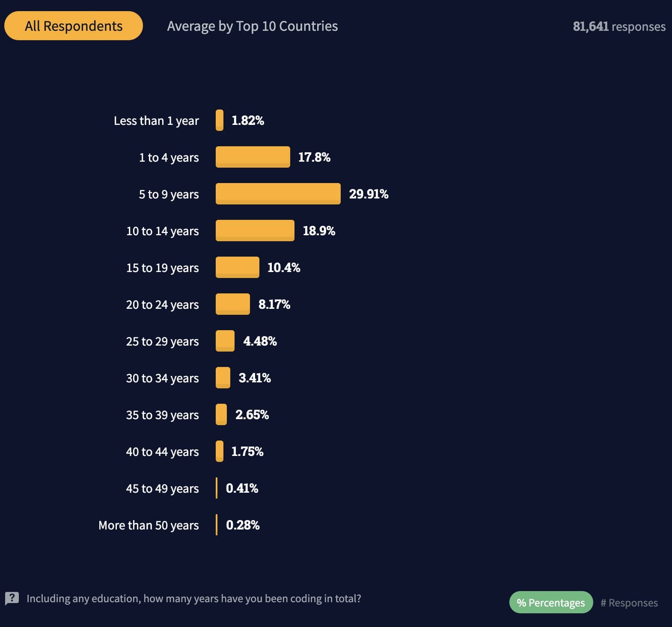672x627 pixels.
Task: Select the 25 to 29 years bar
Action: click(x=225, y=341)
